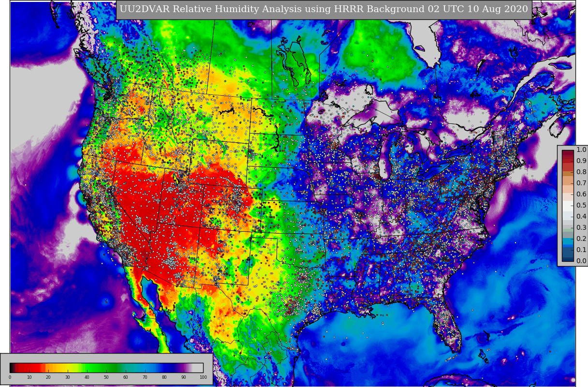This screenshot has height=387, width=588.
Task: Pick the white middle swatch of right colorbar
Action: tap(568, 206)
